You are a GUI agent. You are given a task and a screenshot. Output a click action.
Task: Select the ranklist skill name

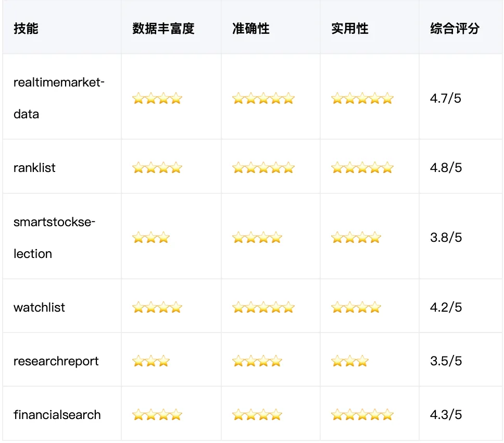34,168
